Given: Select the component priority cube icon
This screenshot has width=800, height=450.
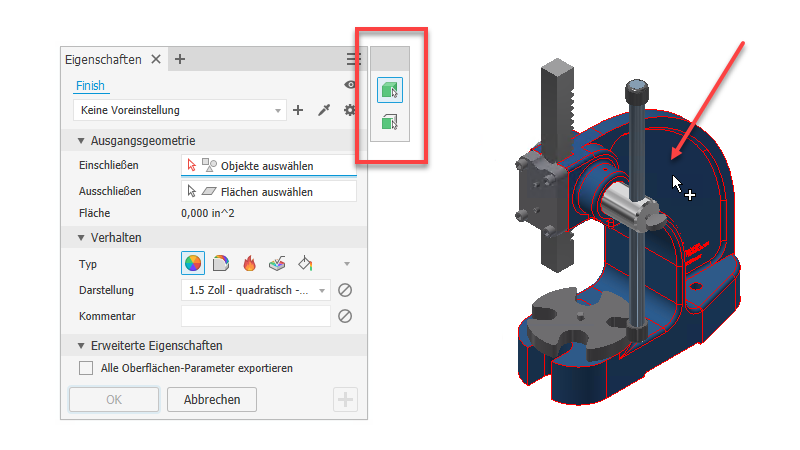Looking at the screenshot, I should [x=390, y=90].
